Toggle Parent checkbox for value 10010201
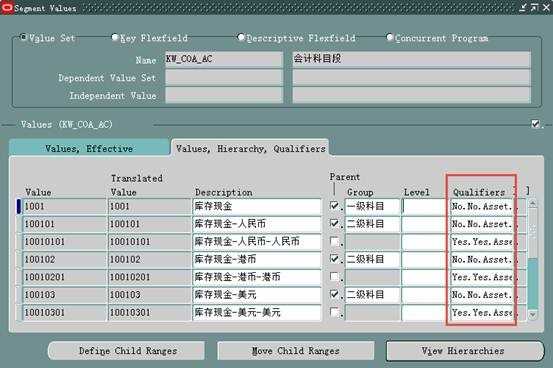Screen dimensions: 553x368 334,276
